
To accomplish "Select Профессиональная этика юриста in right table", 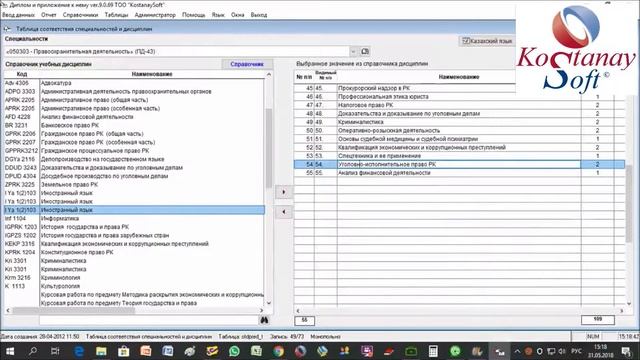I will tap(459, 97).
